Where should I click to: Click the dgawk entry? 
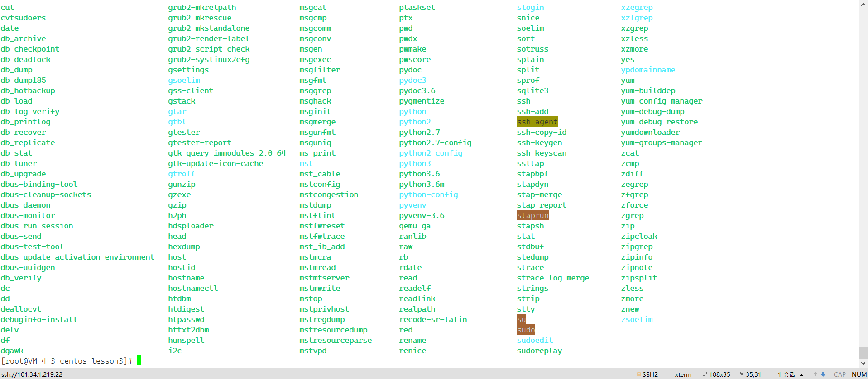[12, 351]
